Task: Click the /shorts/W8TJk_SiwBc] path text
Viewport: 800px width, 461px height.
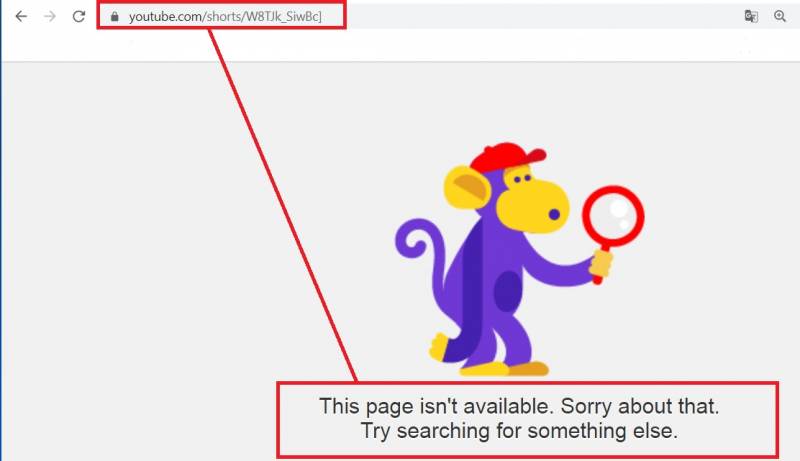Action: (262, 17)
